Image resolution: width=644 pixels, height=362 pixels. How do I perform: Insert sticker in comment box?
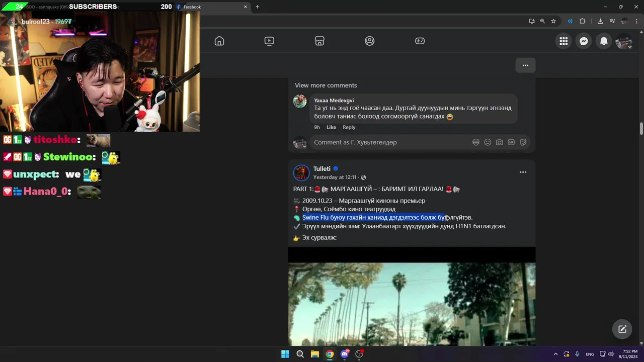tap(523, 142)
